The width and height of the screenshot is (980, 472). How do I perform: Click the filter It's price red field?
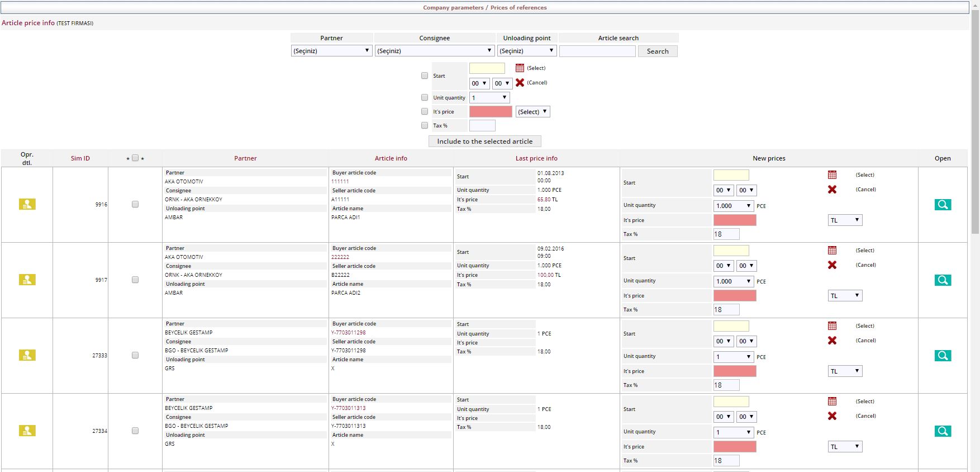(491, 112)
